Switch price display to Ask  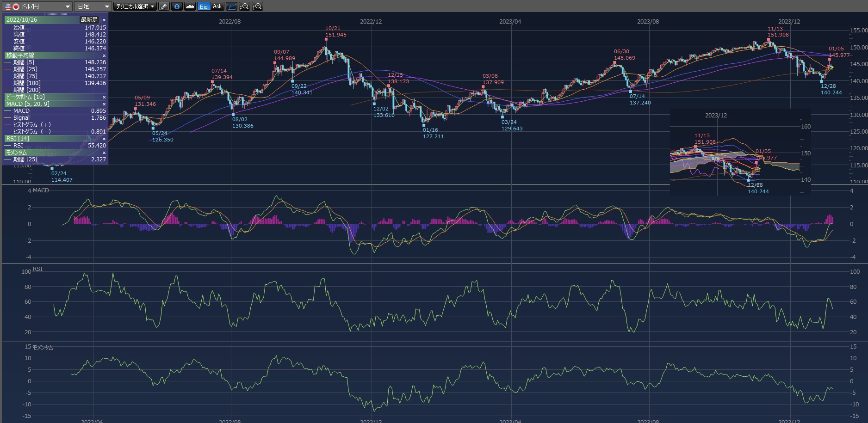(x=217, y=6)
